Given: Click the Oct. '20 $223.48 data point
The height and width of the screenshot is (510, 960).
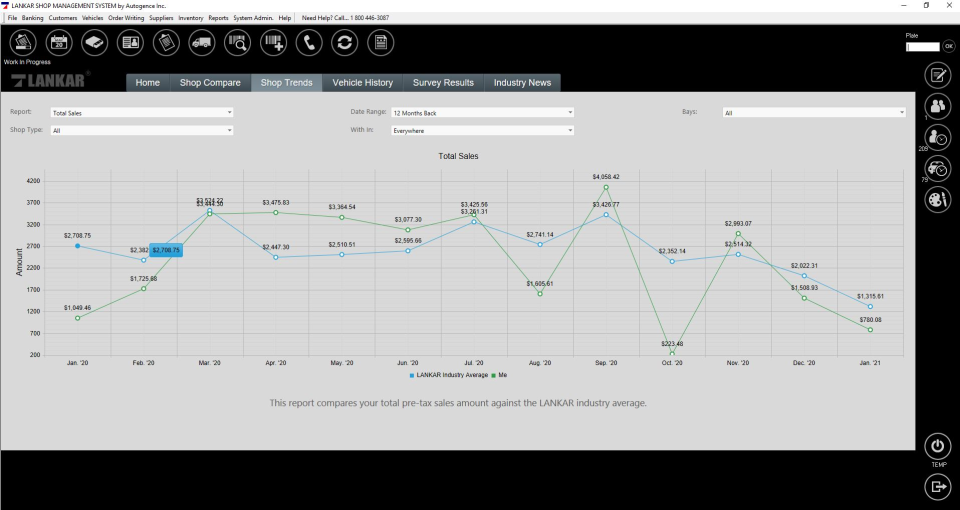Looking at the screenshot, I should click(x=672, y=353).
